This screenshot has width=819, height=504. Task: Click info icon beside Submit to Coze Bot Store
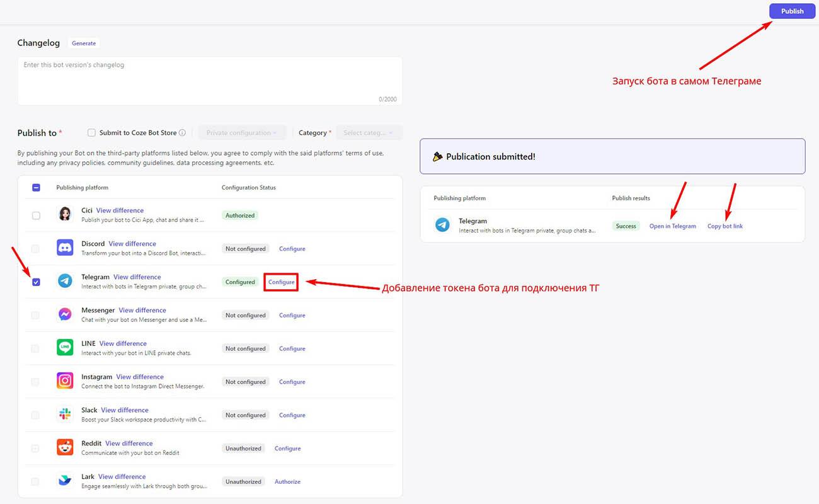[182, 133]
